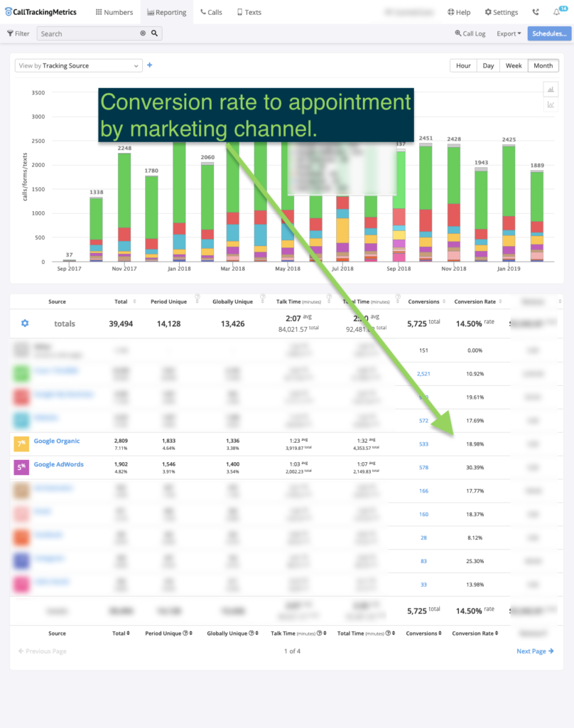Image resolution: width=574 pixels, height=728 pixels.
Task: Select the Day interval toggle
Action: 488,65
